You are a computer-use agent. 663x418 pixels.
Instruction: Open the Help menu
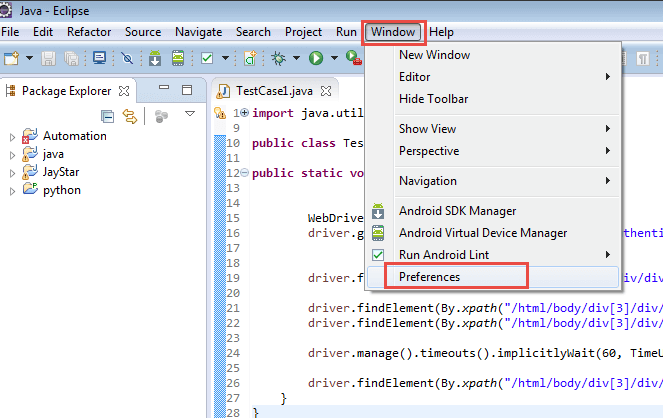[x=441, y=32]
